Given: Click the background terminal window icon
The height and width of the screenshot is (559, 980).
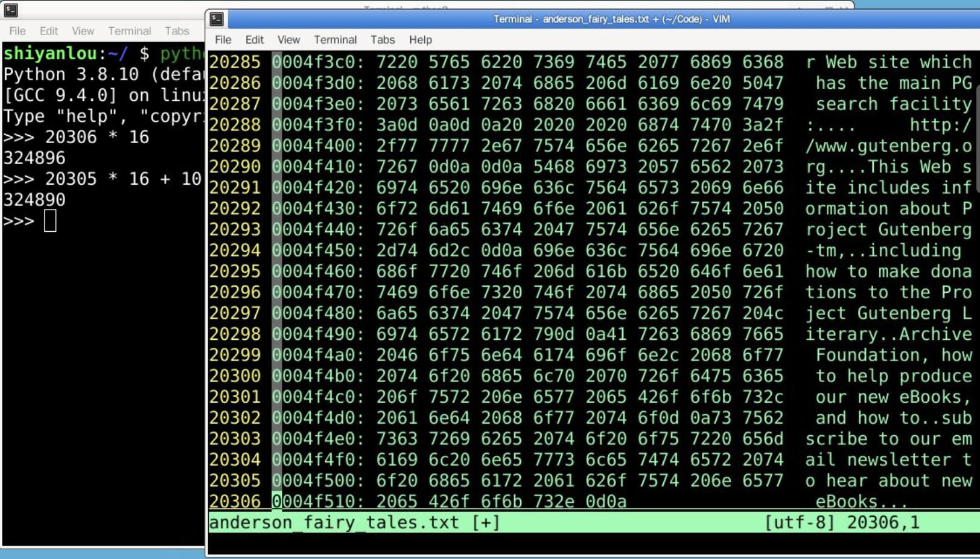Looking at the screenshot, I should coord(11,10).
